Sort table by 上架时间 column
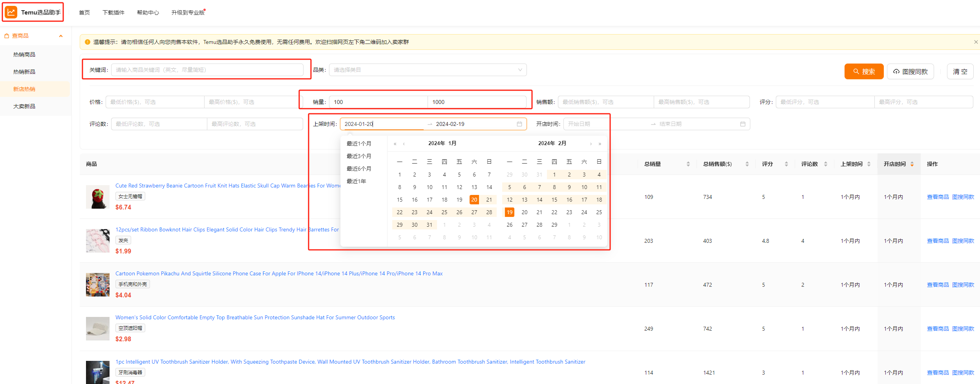This screenshot has height=384, width=980. click(868, 164)
